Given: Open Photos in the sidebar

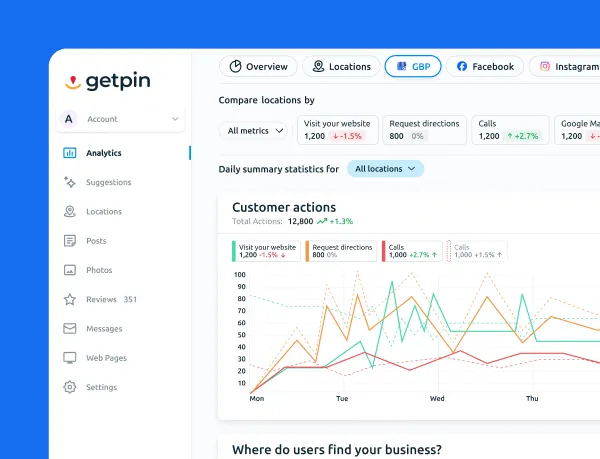Looking at the screenshot, I should point(99,270).
